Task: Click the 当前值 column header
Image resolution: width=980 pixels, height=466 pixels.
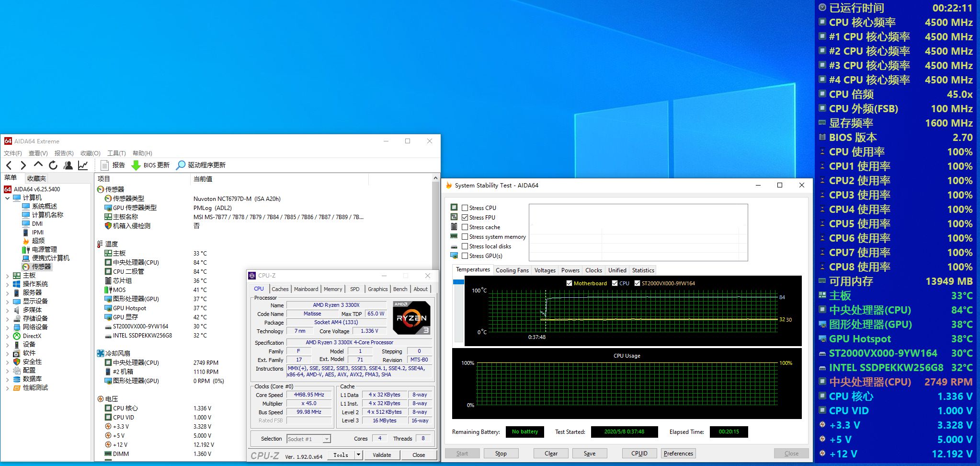Action: (279, 179)
